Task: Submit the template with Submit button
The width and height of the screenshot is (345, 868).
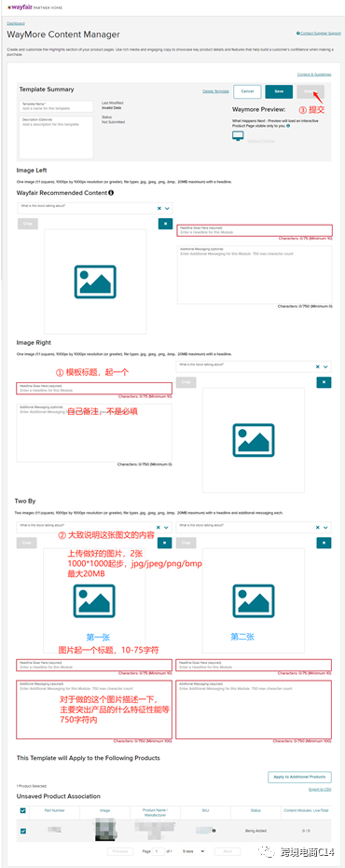Action: [310, 91]
